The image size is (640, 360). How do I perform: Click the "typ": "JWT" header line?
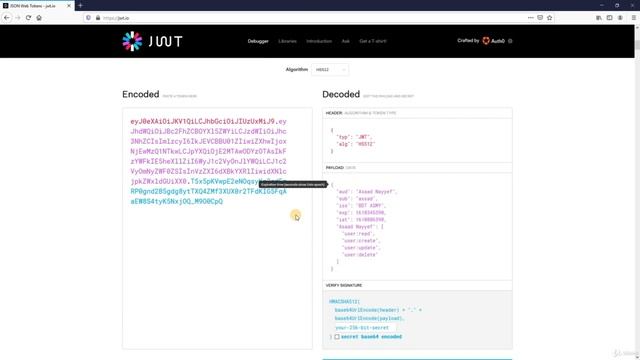[354, 137]
